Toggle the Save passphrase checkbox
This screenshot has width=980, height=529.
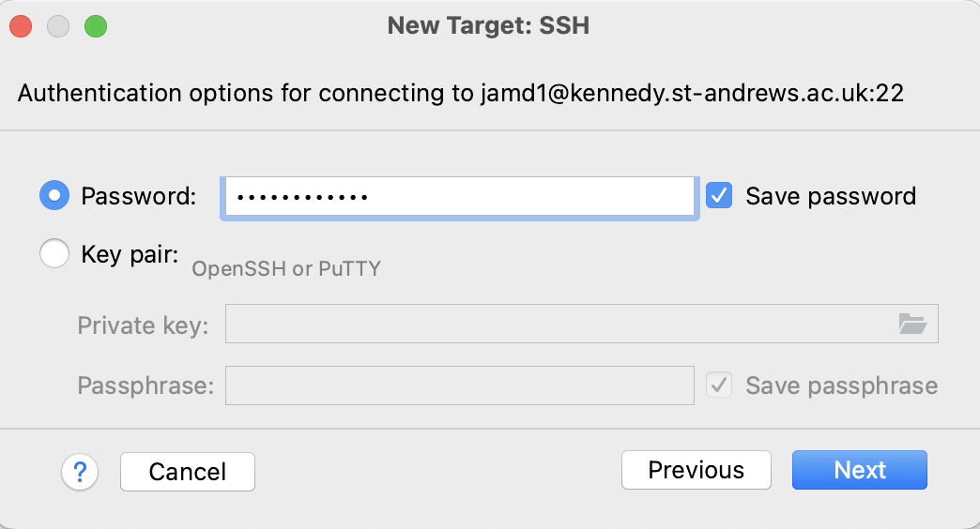coord(719,385)
